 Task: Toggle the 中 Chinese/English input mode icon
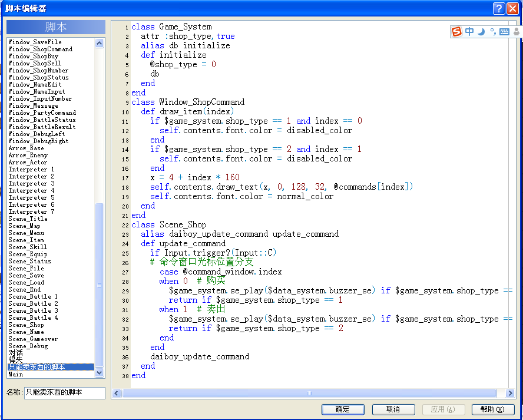tap(469, 31)
